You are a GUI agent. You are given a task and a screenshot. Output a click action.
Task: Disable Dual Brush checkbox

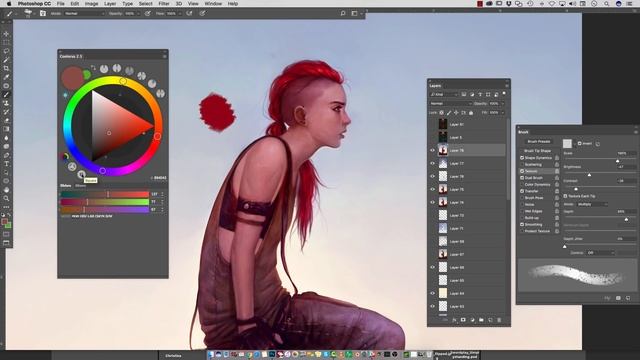click(522, 178)
